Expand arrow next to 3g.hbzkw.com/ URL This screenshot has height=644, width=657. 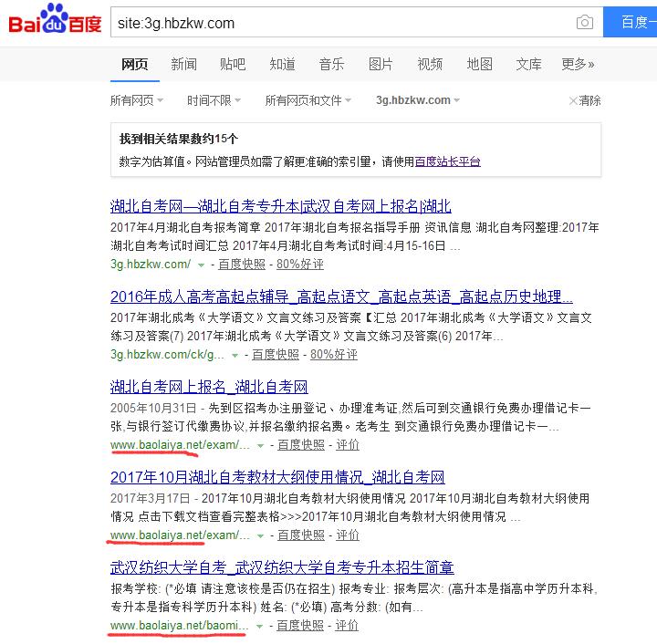201,265
